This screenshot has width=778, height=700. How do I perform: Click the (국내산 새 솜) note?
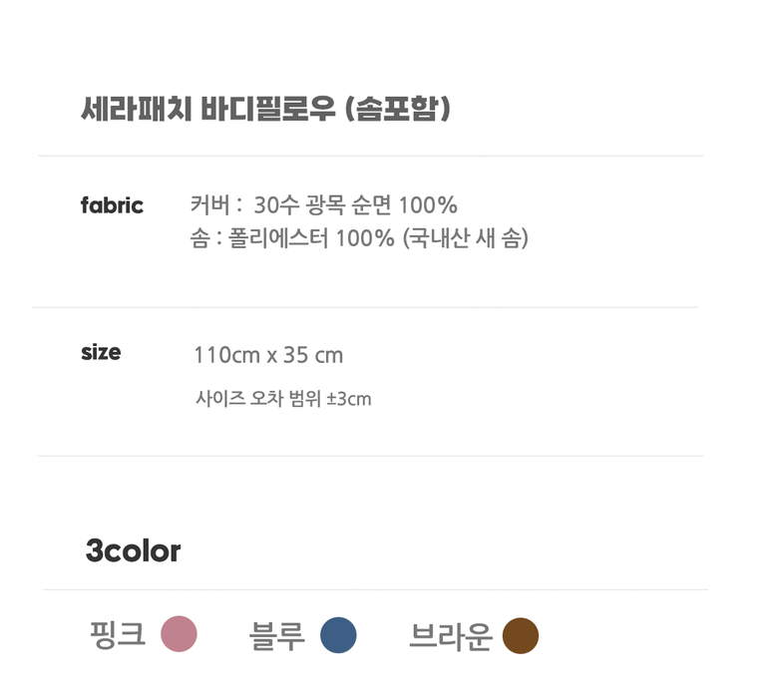[465, 239]
